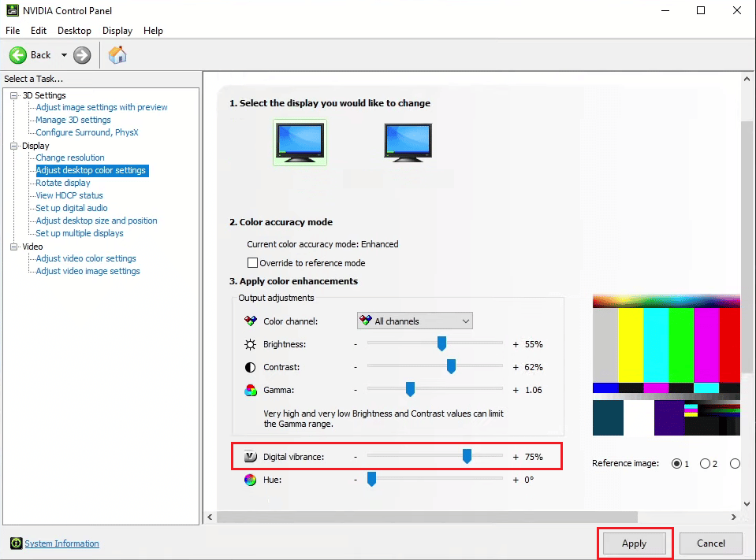Click the Gamma icon

[251, 390]
